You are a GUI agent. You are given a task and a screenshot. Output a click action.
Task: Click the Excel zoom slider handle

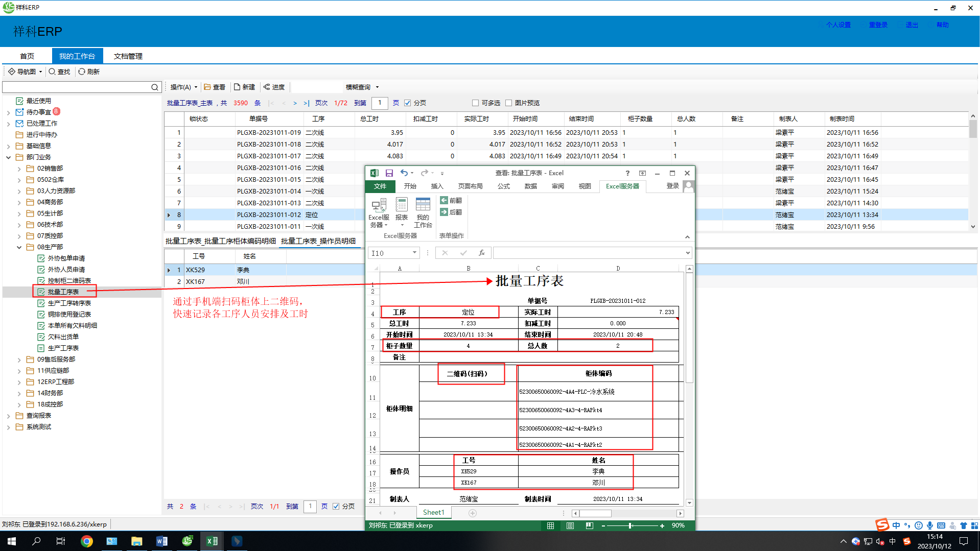tap(631, 525)
